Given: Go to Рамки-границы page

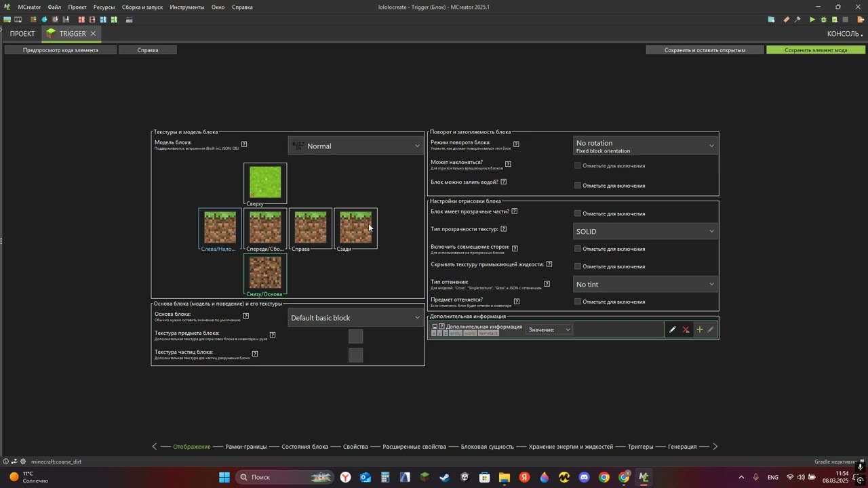Looking at the screenshot, I should click(246, 447).
